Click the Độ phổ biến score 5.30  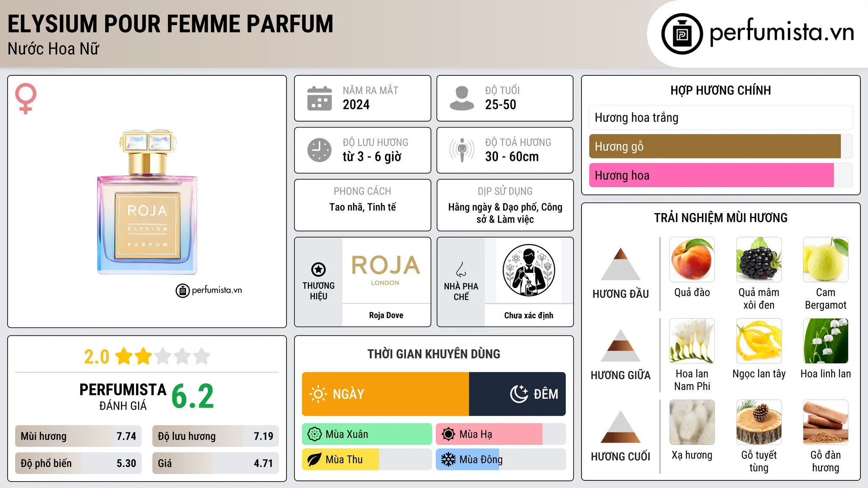point(126,463)
